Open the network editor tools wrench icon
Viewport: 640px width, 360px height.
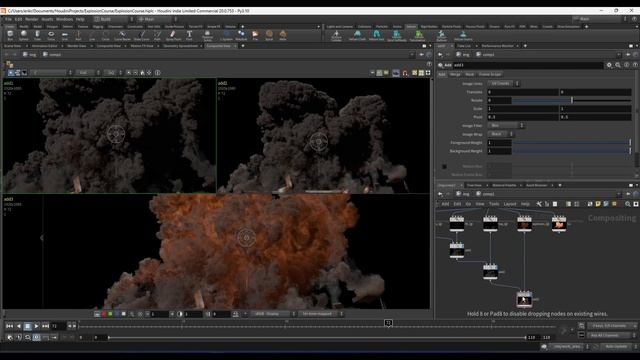(x=539, y=204)
